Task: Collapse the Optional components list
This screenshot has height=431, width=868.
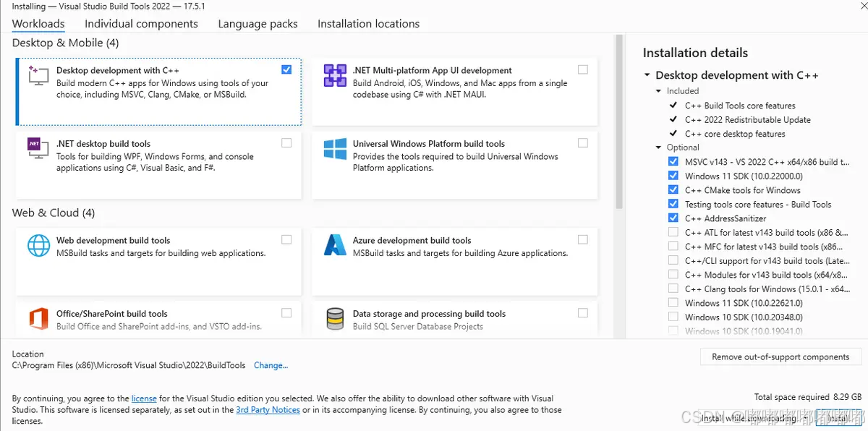Action: click(658, 148)
